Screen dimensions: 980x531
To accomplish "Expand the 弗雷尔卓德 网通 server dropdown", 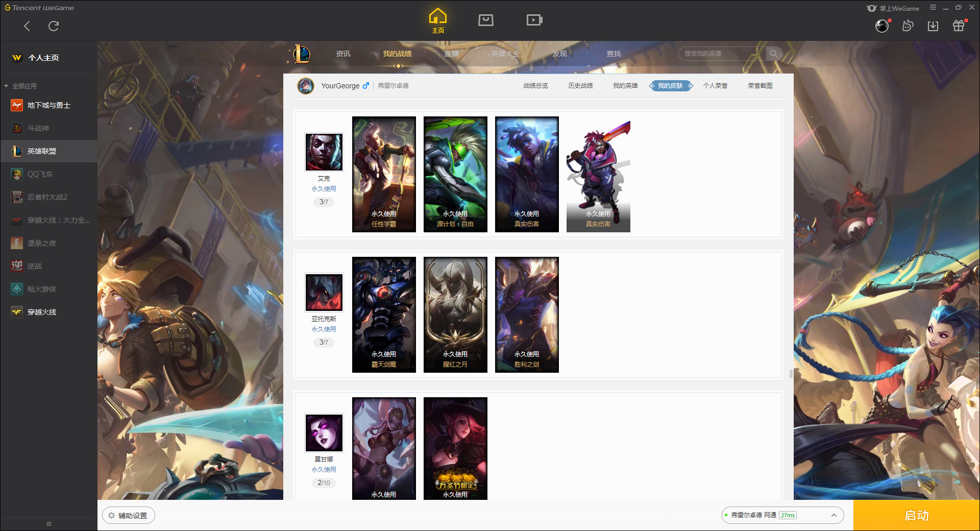I will click(782, 515).
